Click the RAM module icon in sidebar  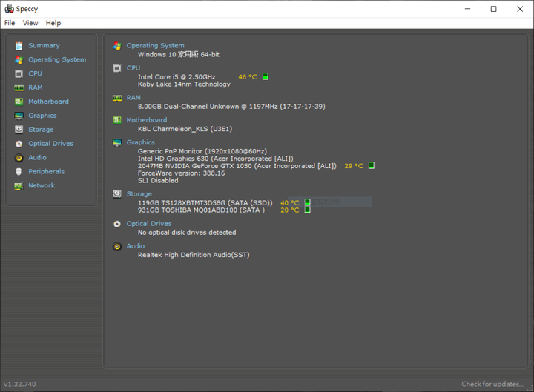(x=19, y=87)
